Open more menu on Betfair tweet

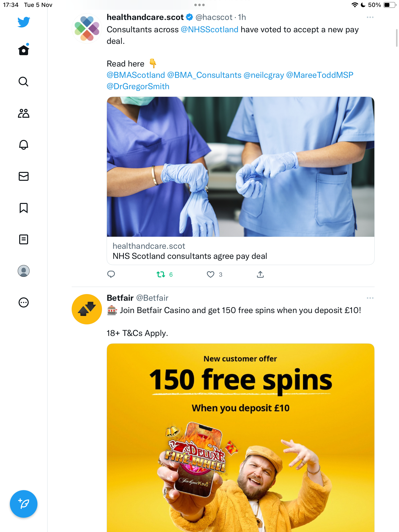370,298
